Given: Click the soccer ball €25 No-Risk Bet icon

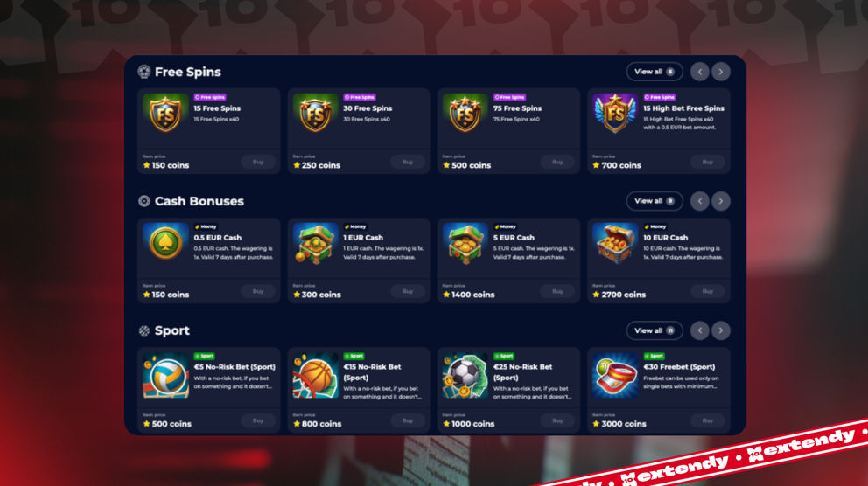Looking at the screenshot, I should click(x=465, y=376).
